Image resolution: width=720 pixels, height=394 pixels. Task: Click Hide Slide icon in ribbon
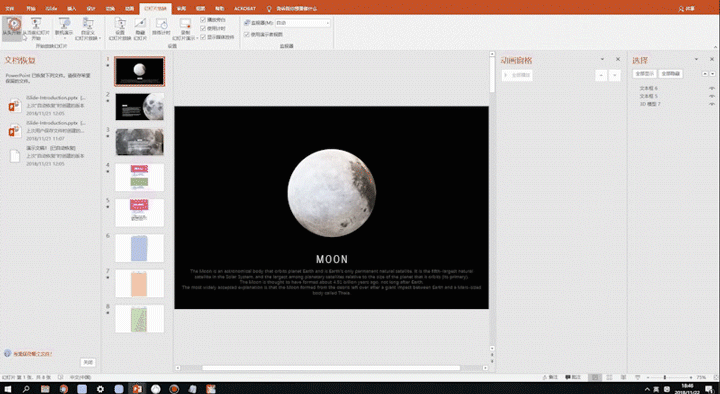click(x=140, y=23)
